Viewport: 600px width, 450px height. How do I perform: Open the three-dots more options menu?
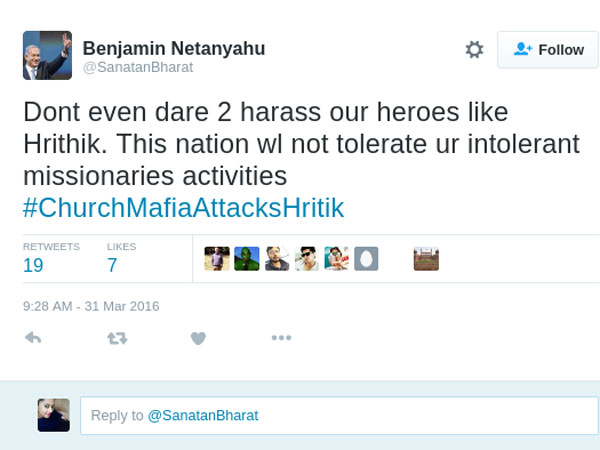[x=281, y=338]
